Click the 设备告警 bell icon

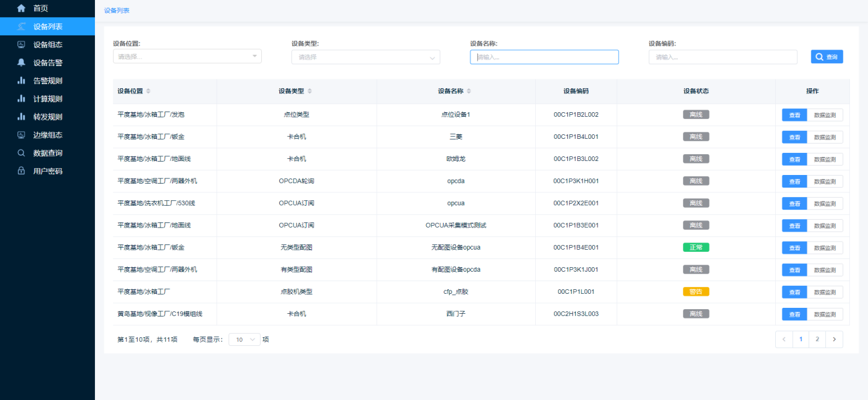point(21,63)
